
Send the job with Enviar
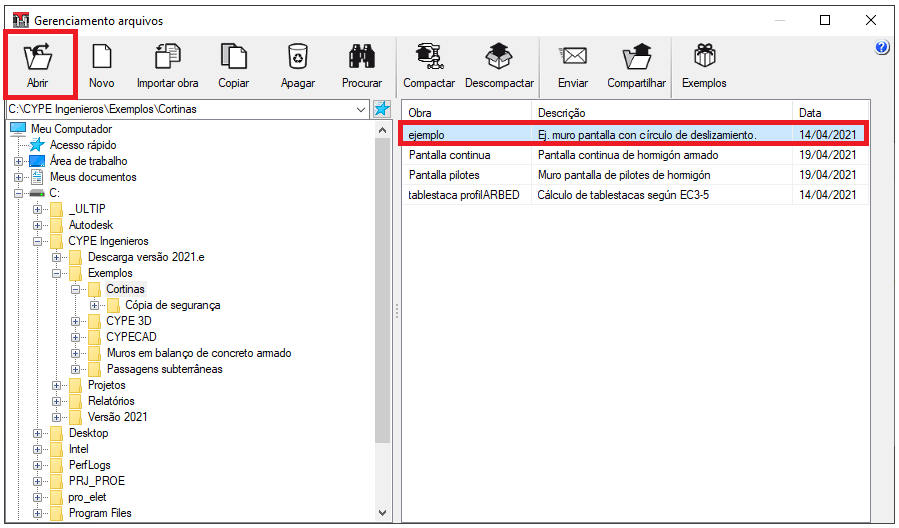point(573,65)
